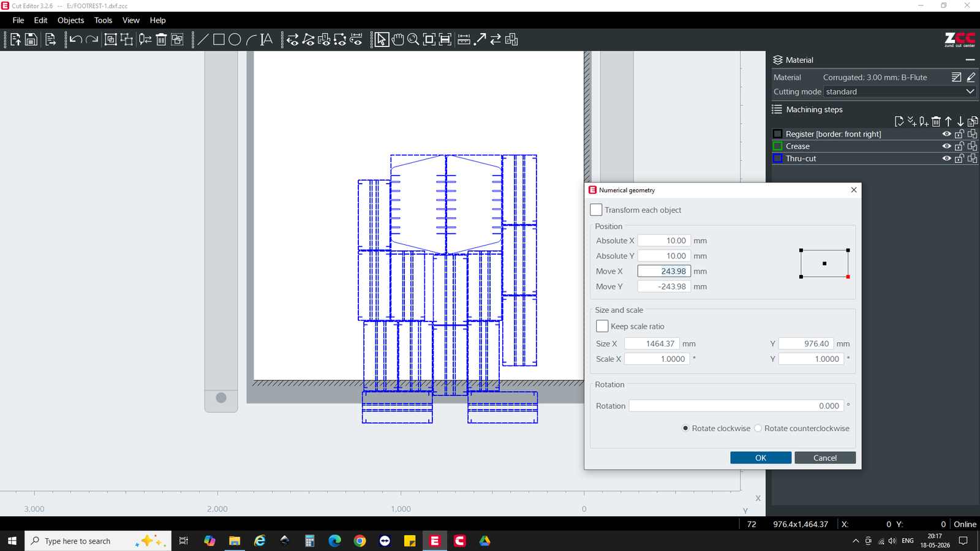Click the Absolute X input field

(664, 241)
